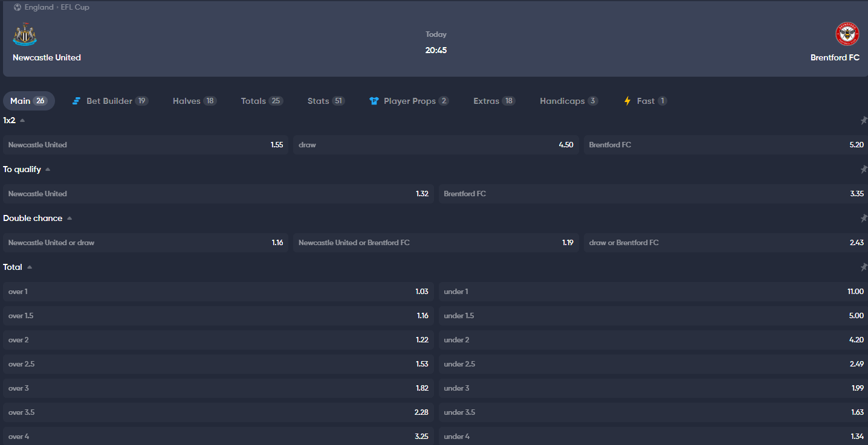Open the Totals tab

click(262, 101)
